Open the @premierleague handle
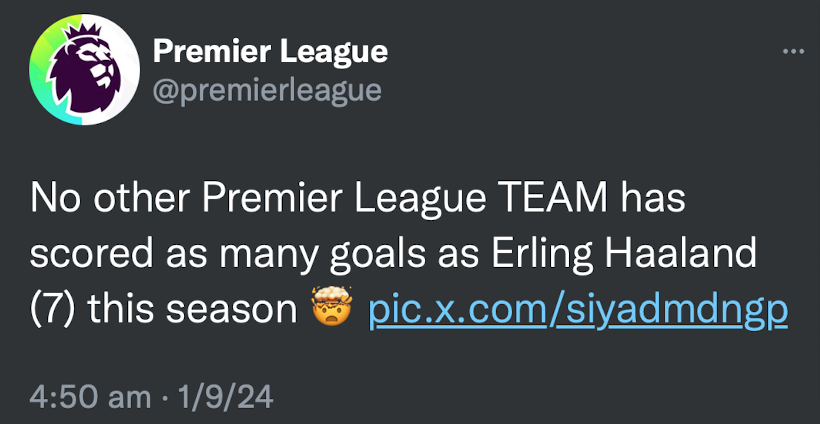This screenshot has height=424, width=820. tap(267, 90)
